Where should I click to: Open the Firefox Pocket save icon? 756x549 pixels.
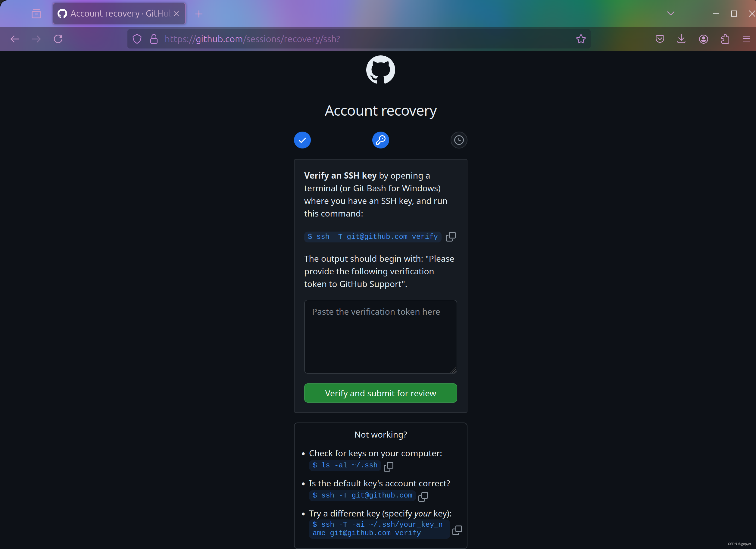tap(660, 39)
